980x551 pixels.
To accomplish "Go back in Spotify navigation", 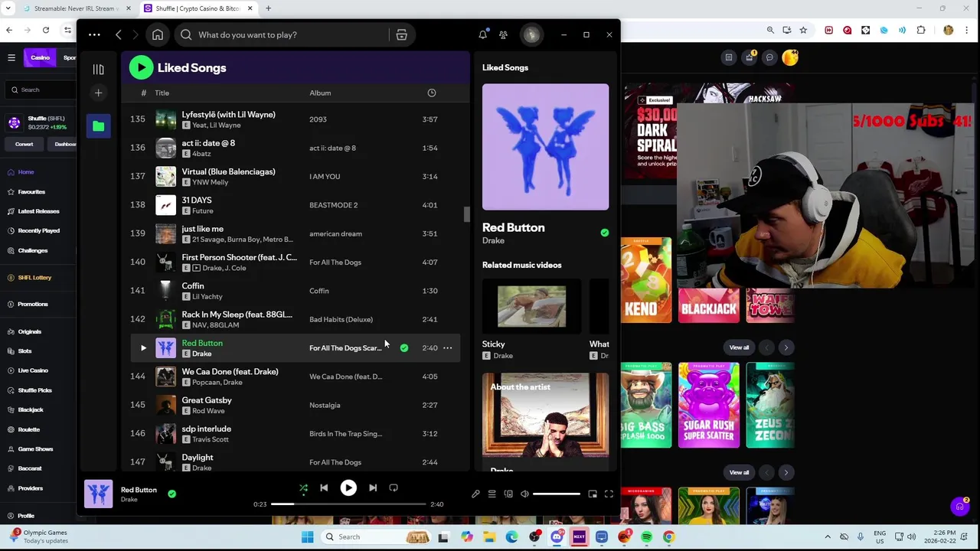I will coord(119,34).
